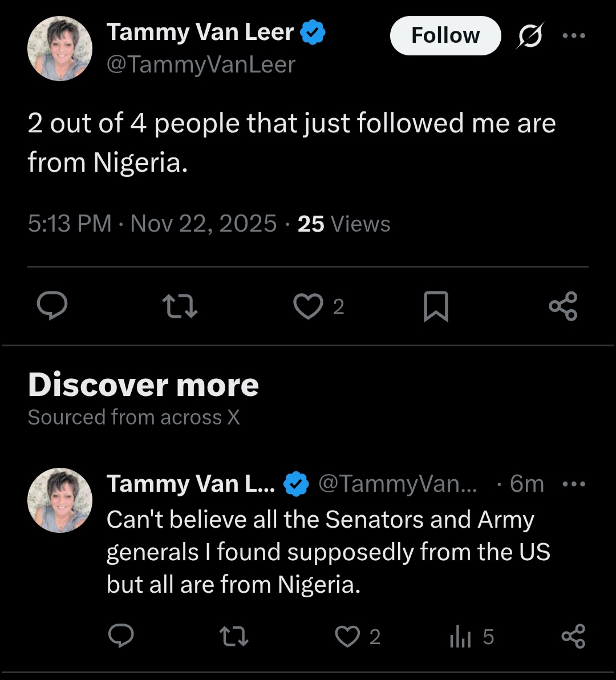Open the post timestamp Nov 22, 2025
Screen dimensions: 616x680
pyautogui.click(x=203, y=224)
